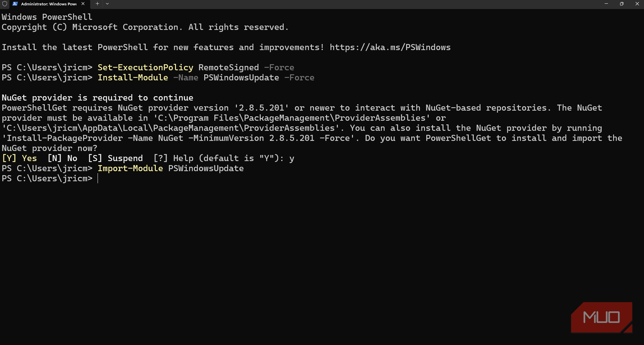Open the new tab profiles dropdown chevron
The height and width of the screenshot is (345, 644).
pos(107,4)
